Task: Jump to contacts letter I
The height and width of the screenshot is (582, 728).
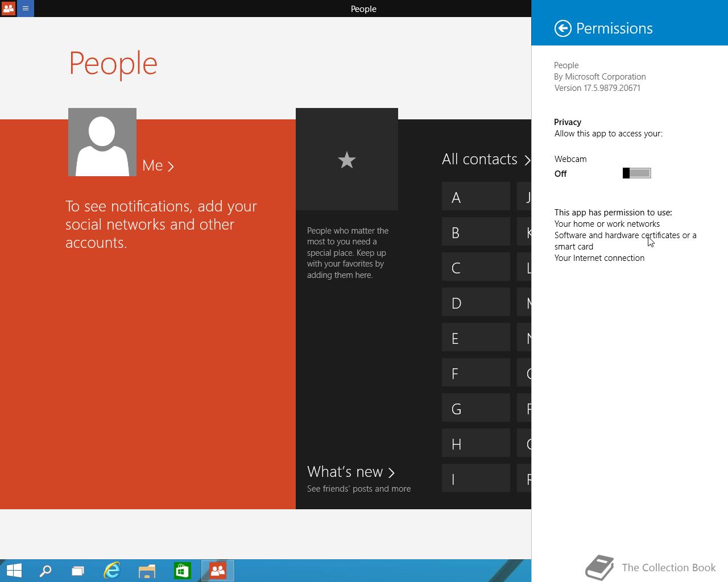Action: tap(476, 479)
